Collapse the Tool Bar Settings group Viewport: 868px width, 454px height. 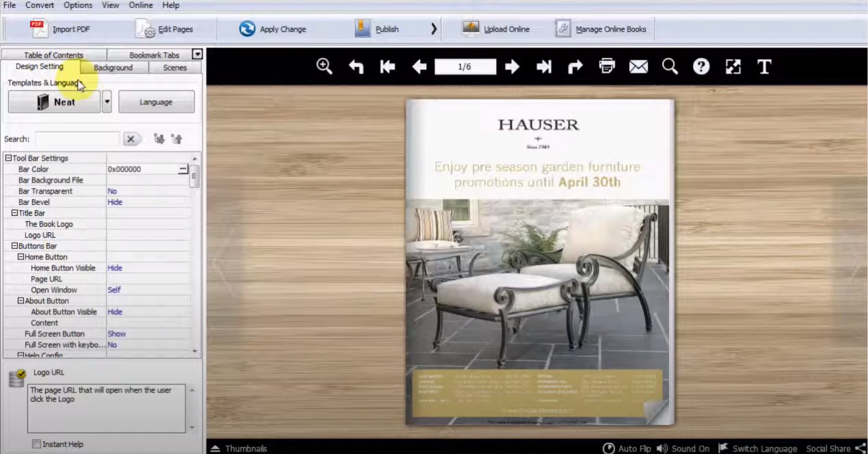(8, 158)
